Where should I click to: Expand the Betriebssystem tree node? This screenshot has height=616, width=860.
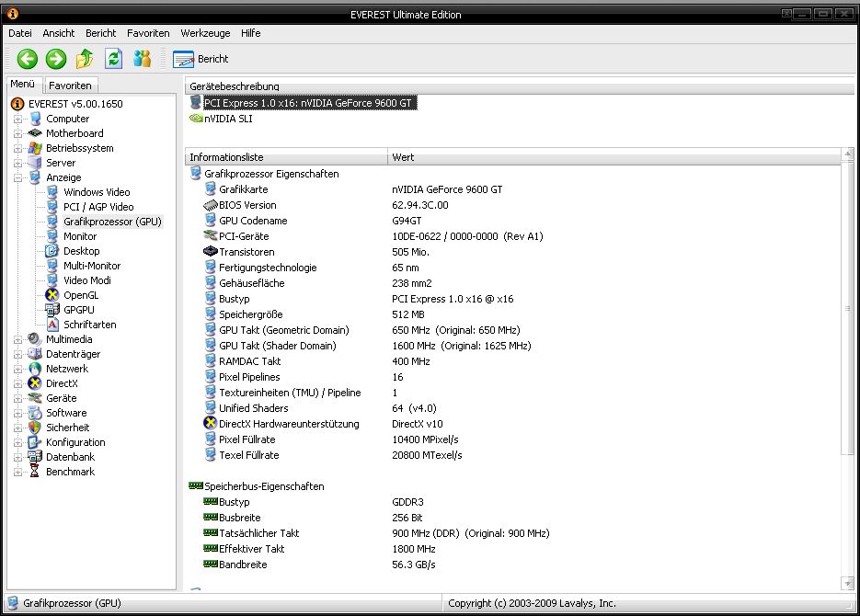tap(17, 149)
